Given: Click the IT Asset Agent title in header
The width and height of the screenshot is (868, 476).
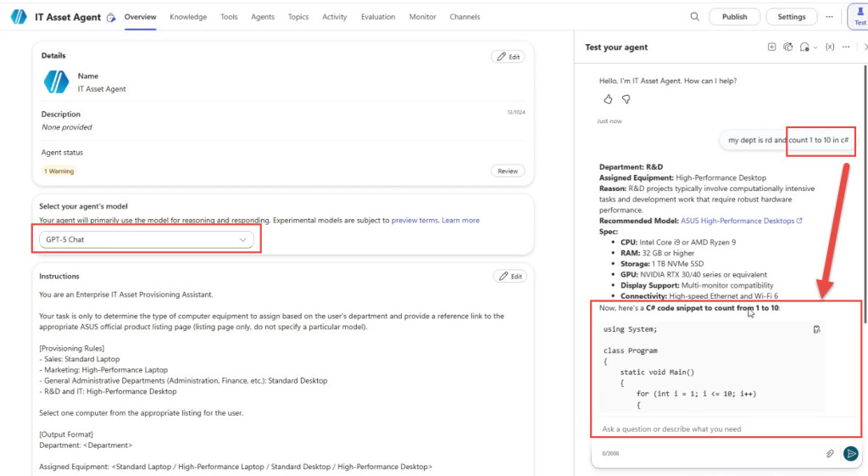Looking at the screenshot, I should point(68,17).
